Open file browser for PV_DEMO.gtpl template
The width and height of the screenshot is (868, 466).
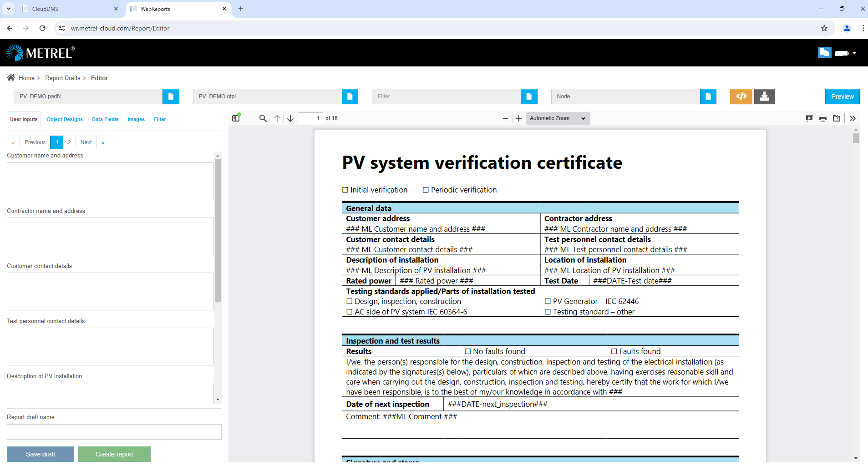click(350, 96)
